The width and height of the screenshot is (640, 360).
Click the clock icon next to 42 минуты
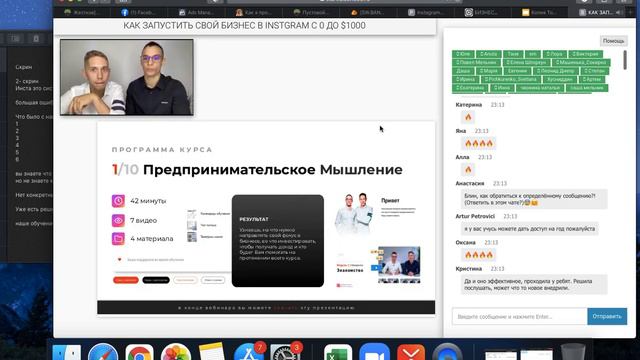point(118,201)
